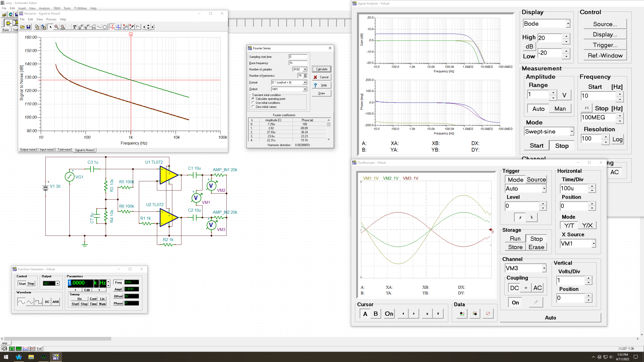Click Calculate in Fourier Series dialog
The width and height of the screenshot is (644, 362).
click(322, 69)
